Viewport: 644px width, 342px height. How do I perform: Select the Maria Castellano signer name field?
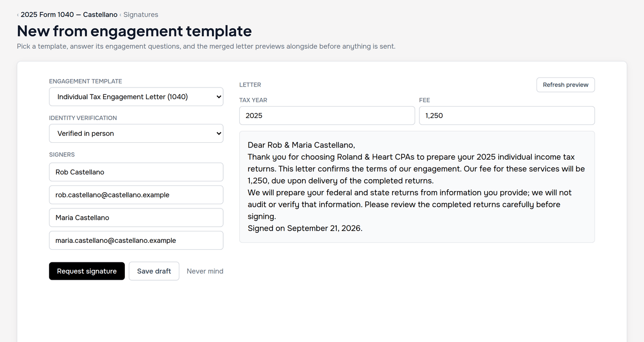(136, 218)
